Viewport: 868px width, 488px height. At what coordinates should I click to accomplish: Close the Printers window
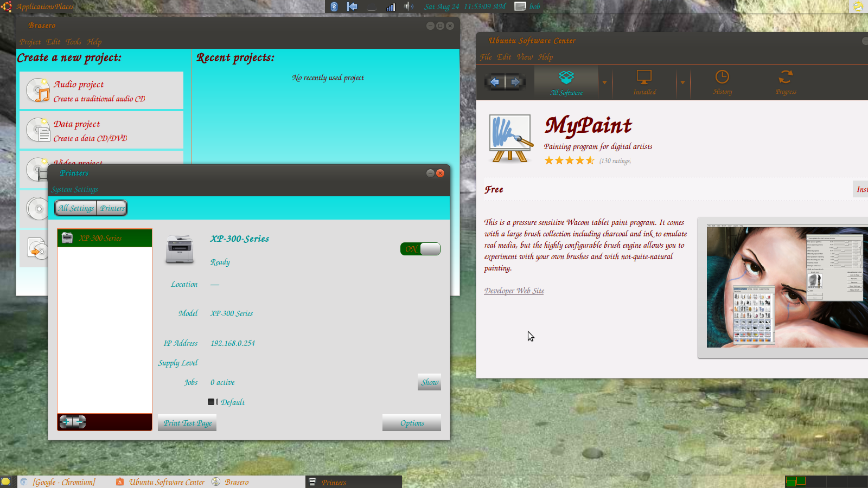(440, 173)
